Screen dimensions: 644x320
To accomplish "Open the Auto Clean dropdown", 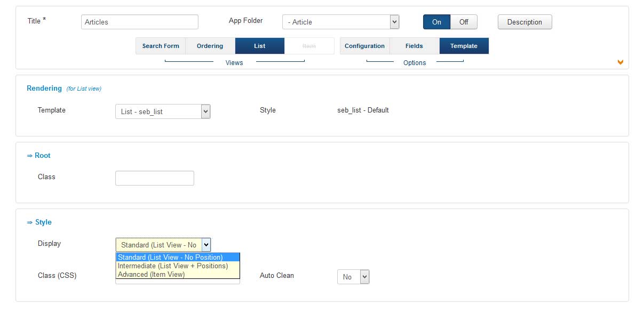I will pos(353,277).
